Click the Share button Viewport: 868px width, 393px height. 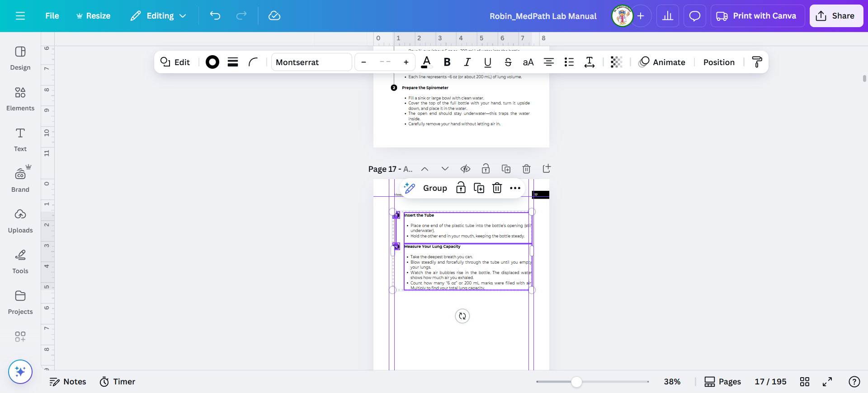point(836,16)
